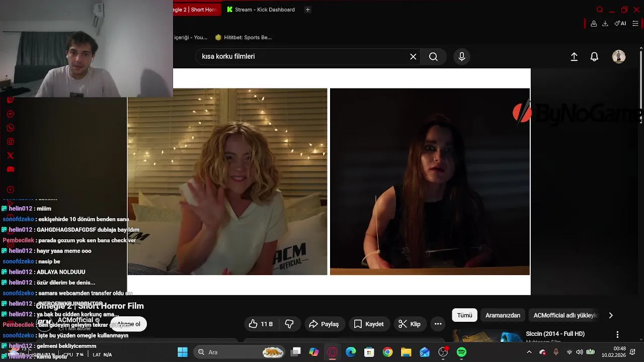Show hidden system tray icons
The image size is (644, 362).
pyautogui.click(x=529, y=352)
